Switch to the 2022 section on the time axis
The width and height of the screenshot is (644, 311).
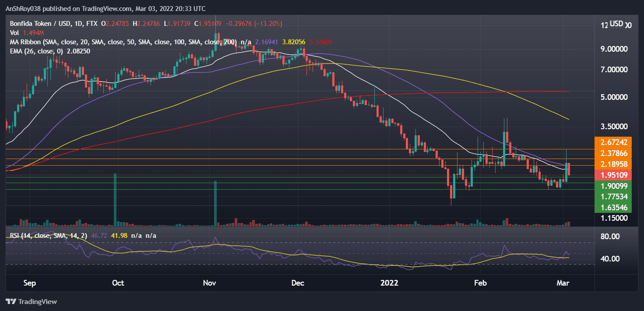(x=389, y=283)
